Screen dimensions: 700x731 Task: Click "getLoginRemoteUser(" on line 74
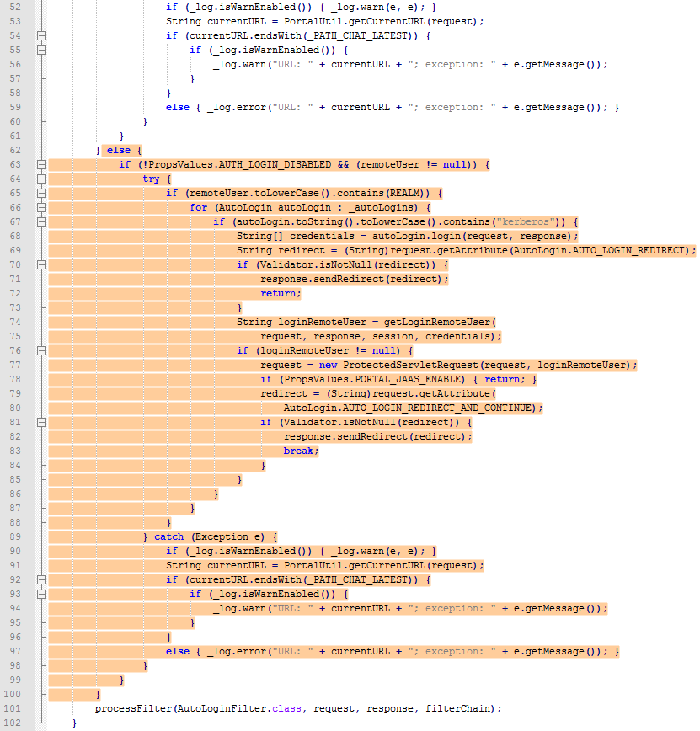click(x=441, y=323)
